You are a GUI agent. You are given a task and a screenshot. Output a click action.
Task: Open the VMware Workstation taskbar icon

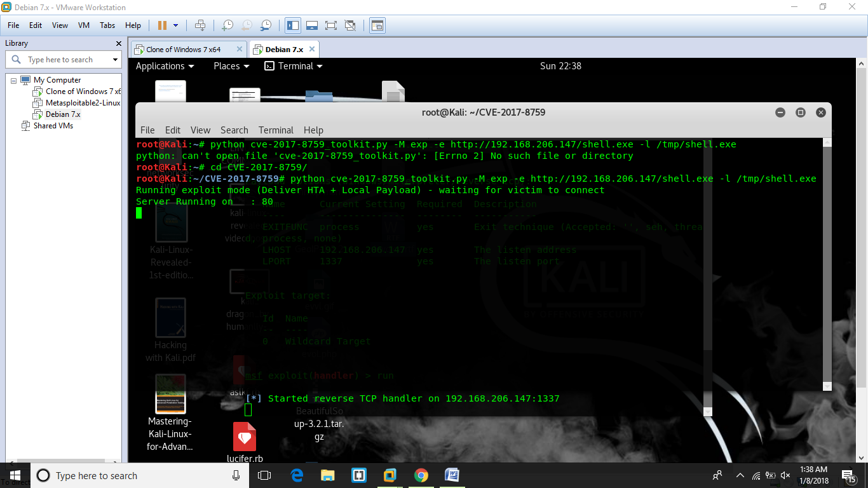tap(390, 475)
